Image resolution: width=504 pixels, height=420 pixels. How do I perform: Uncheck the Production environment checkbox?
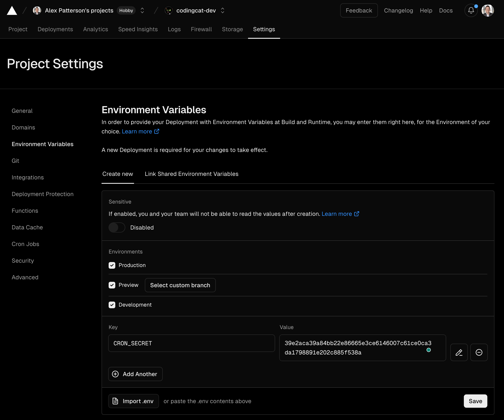112,265
